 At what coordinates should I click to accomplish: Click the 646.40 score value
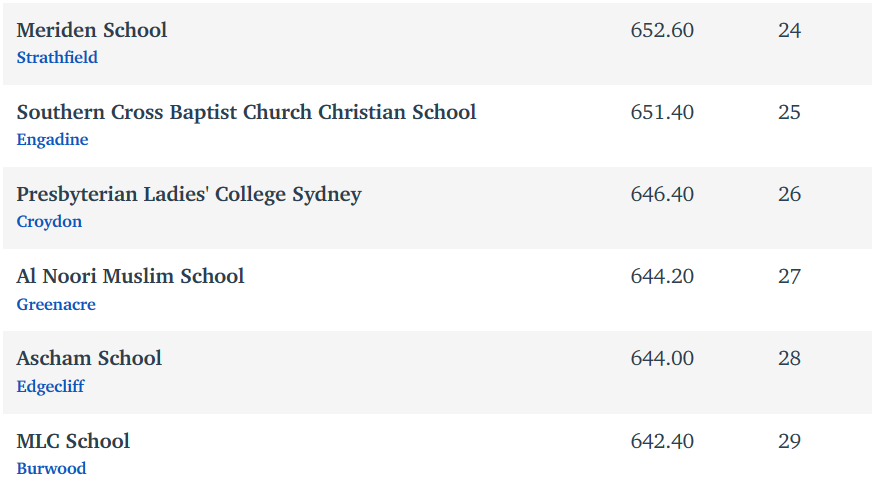662,195
